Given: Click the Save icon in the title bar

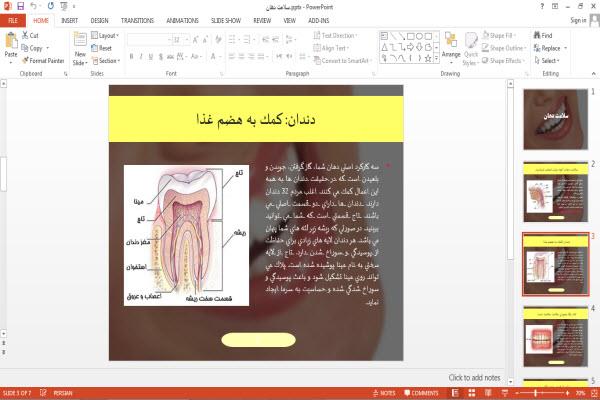Looking at the screenshot, I should pos(21,6).
